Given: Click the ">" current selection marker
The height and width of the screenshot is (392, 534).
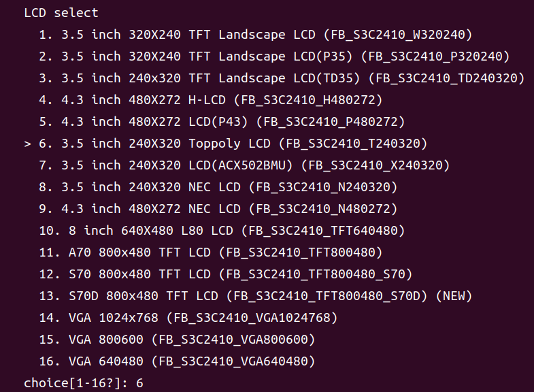Looking at the screenshot, I should (27, 144).
